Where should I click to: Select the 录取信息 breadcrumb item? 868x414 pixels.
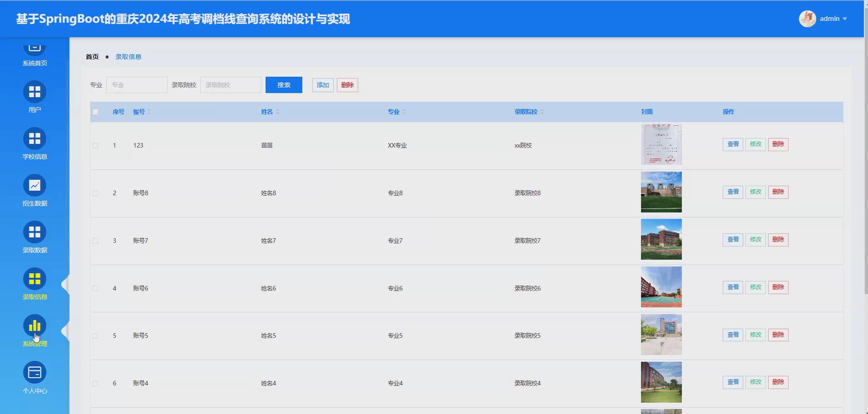pos(128,57)
